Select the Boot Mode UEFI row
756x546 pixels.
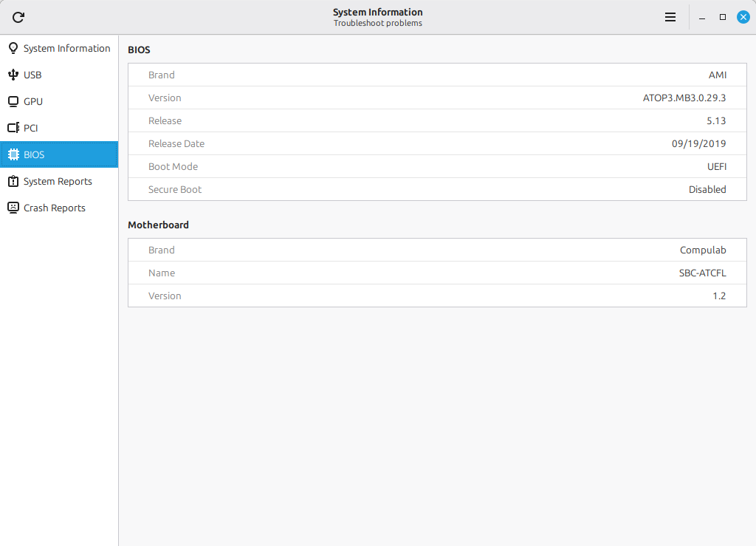pos(437,166)
